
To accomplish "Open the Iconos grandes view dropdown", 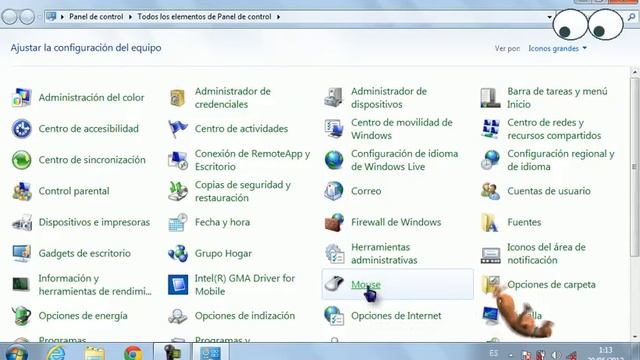I will (557, 48).
